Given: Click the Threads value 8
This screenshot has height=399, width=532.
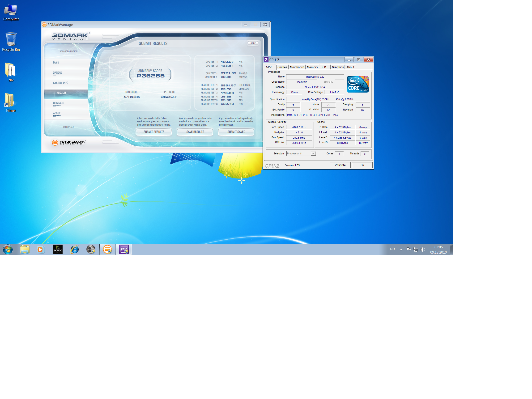Looking at the screenshot, I should 365,154.
